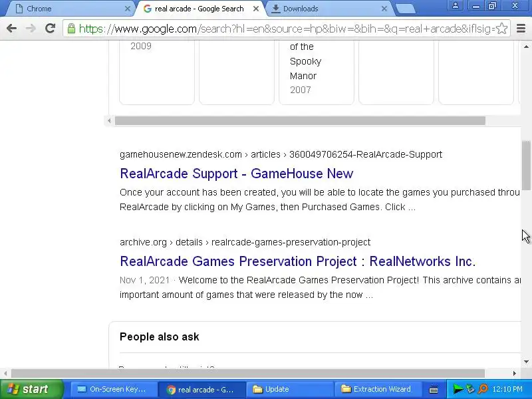Viewport: 532px width, 399px height.
Task: Select the game card dated 2009
Action: tap(157, 72)
